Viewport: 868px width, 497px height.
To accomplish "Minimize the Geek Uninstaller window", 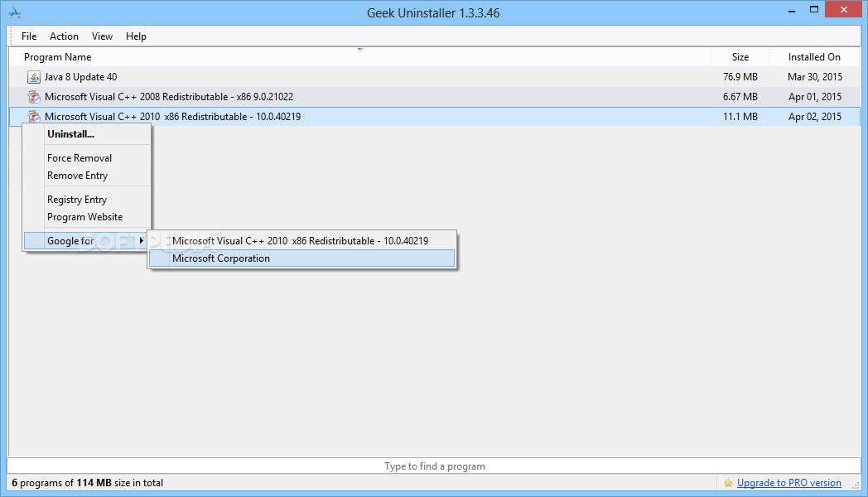I will pos(792,10).
